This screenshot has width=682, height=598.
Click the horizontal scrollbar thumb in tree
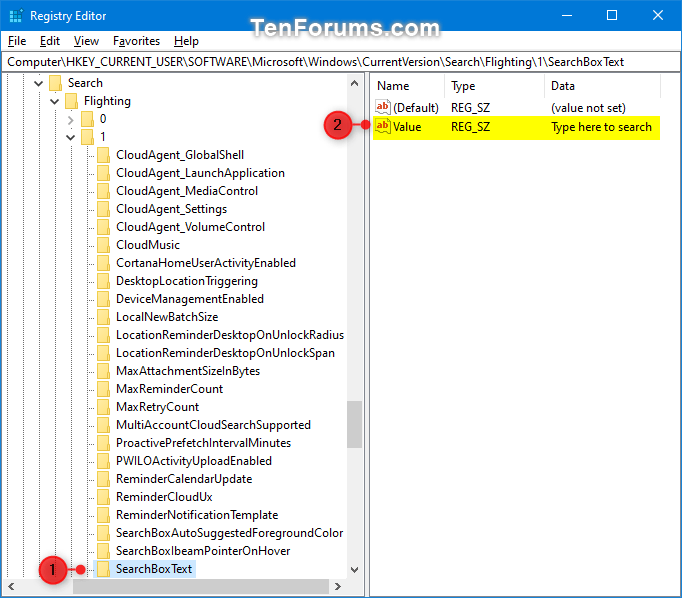(x=201, y=587)
